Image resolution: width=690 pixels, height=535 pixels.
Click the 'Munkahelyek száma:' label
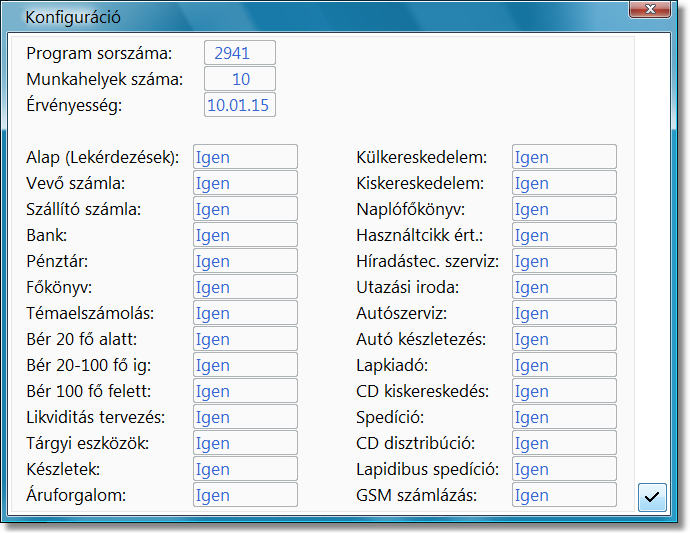coord(104,80)
